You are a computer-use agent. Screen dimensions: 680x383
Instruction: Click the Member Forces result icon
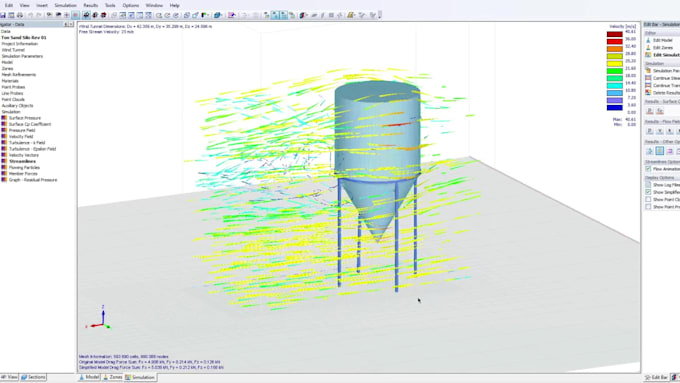tap(4, 173)
